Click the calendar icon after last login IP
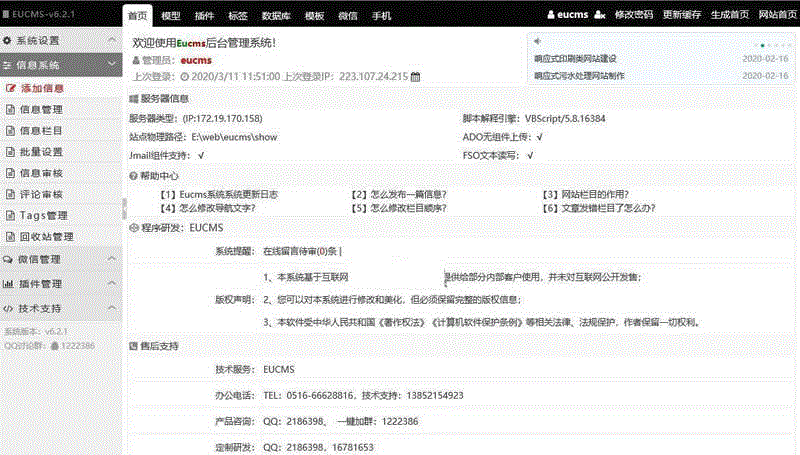 (x=416, y=76)
